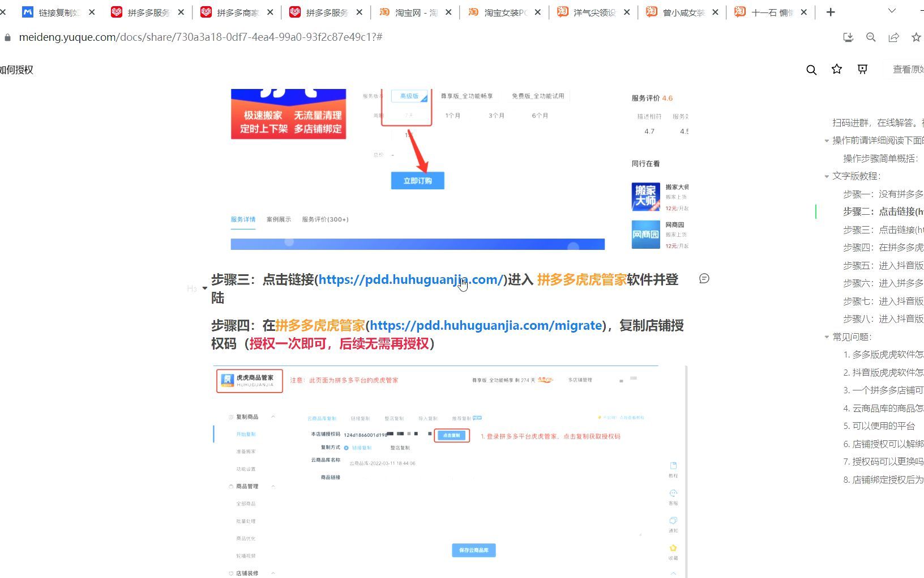924x578 pixels.
Task: Switch to the 曾小咸女装 tab
Action: (683, 12)
